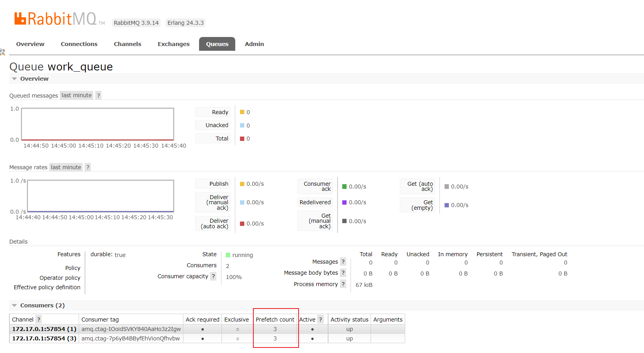Click the Ready yellow color swatch
Image resolution: width=644 pixels, height=353 pixels.
242,112
